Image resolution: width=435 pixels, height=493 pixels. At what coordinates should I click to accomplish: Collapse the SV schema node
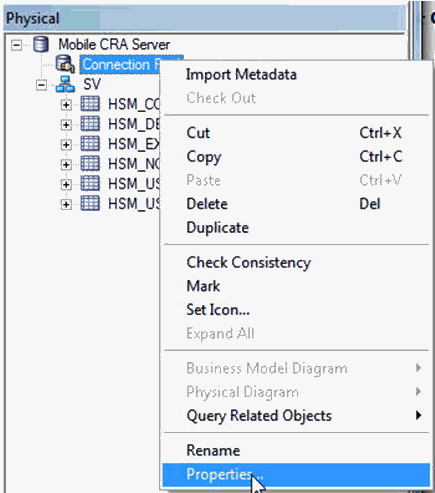[x=41, y=85]
